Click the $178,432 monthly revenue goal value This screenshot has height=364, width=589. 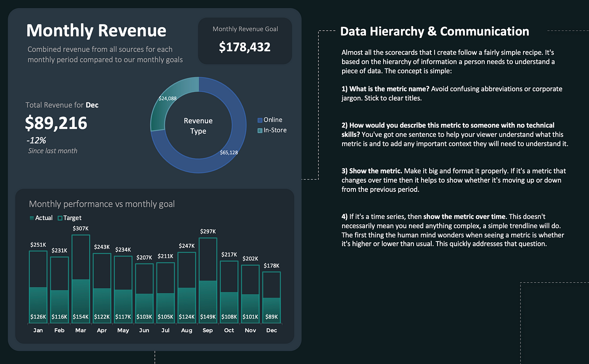tap(245, 47)
